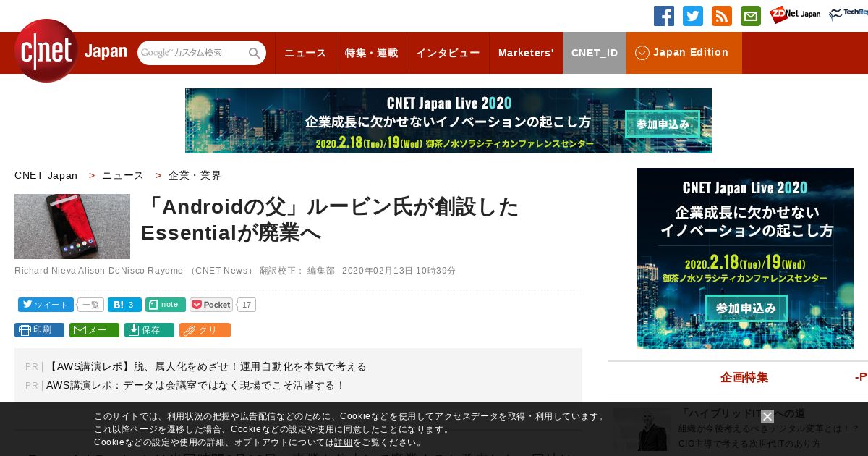This screenshot has height=456, width=868.
Task: Go to the CNET Japan home logo
Action: tap(70, 51)
